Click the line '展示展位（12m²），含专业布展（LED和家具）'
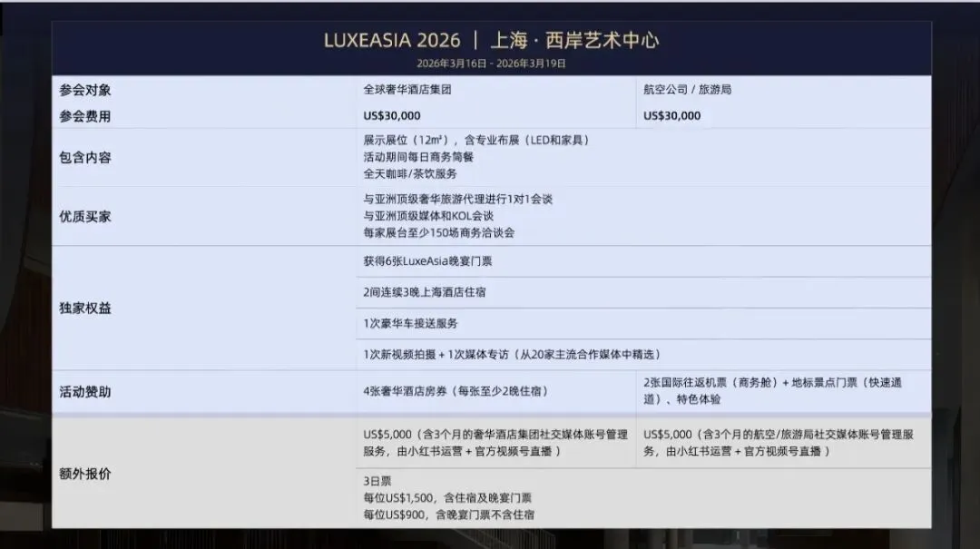 [x=477, y=140]
